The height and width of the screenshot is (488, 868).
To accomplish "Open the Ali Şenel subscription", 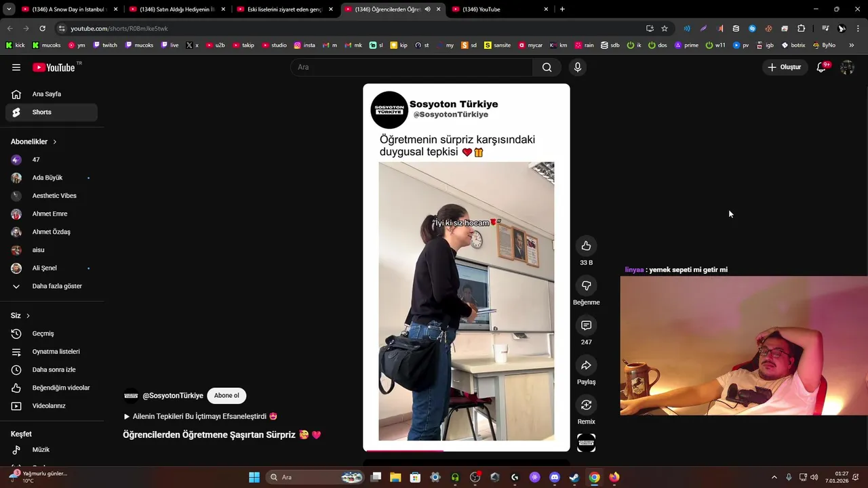I will (52, 268).
